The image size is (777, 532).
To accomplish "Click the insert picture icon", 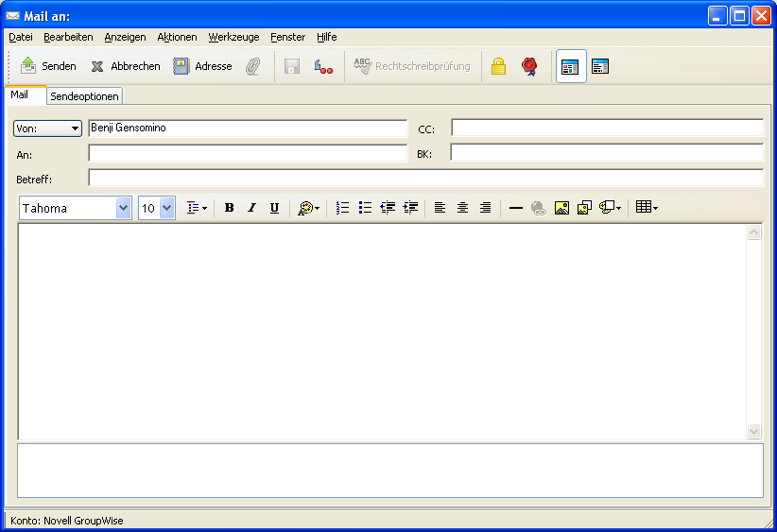I will pyautogui.click(x=561, y=208).
